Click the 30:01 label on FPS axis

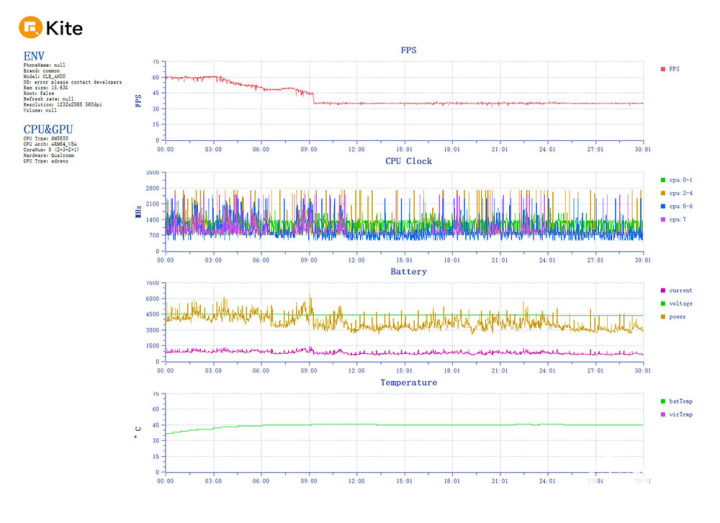pyautogui.click(x=642, y=148)
